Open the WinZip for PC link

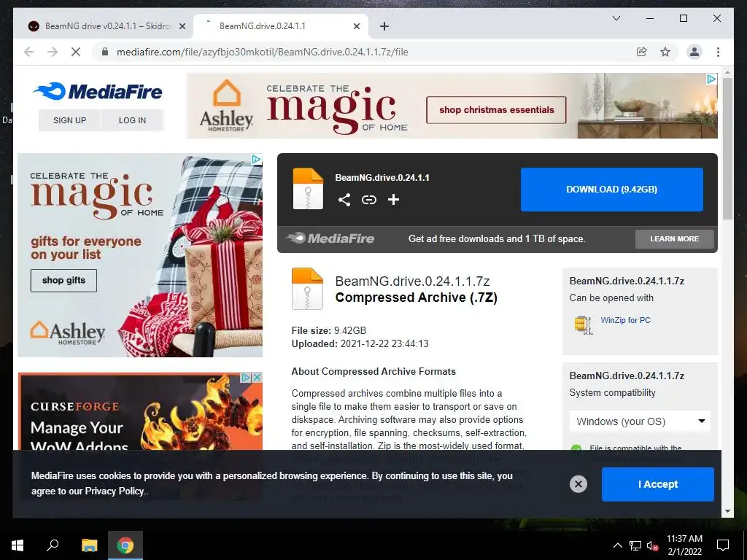coord(625,320)
